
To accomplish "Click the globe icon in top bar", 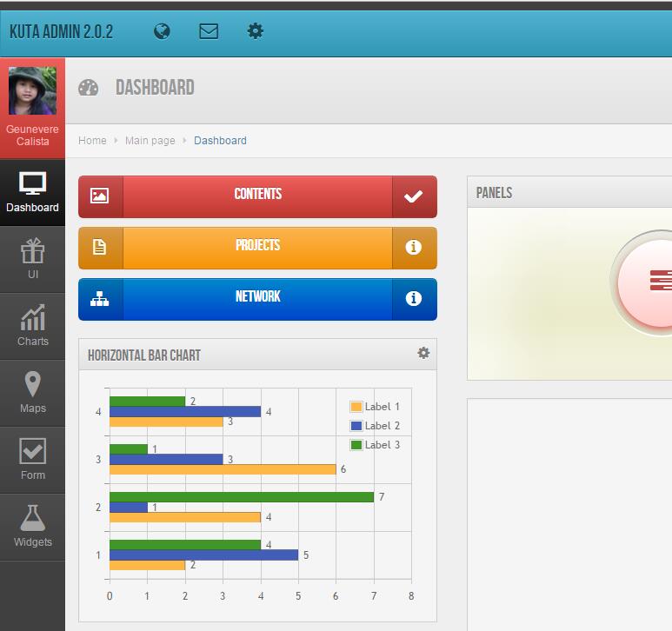I will click(x=162, y=31).
